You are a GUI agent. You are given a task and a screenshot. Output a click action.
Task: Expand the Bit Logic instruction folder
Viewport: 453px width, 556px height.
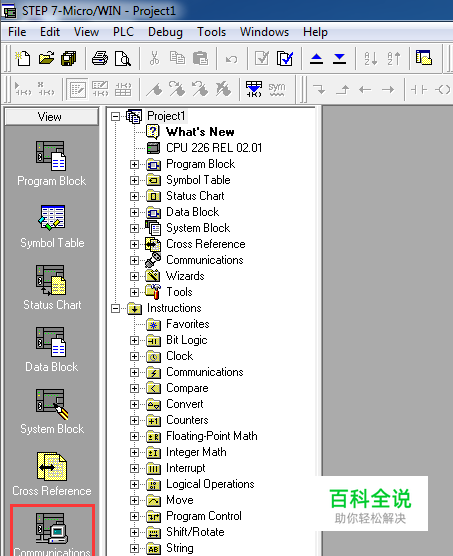click(134, 340)
